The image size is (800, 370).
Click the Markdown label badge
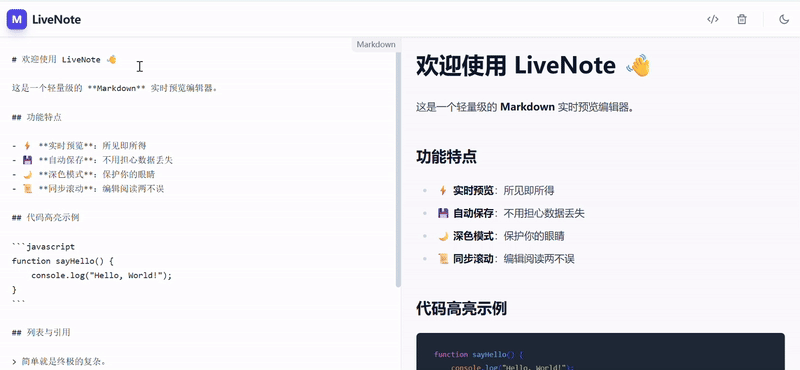click(x=376, y=44)
